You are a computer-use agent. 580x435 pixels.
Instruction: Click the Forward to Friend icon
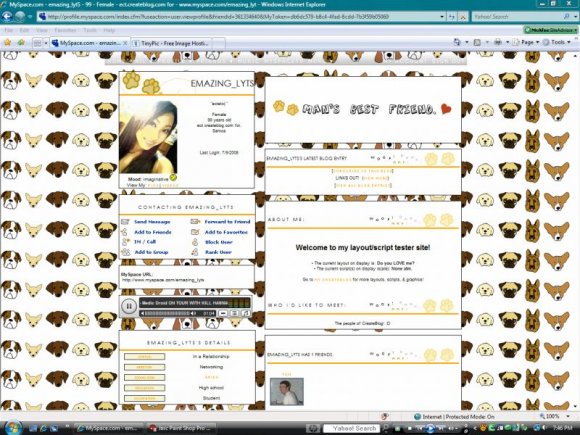(x=195, y=222)
